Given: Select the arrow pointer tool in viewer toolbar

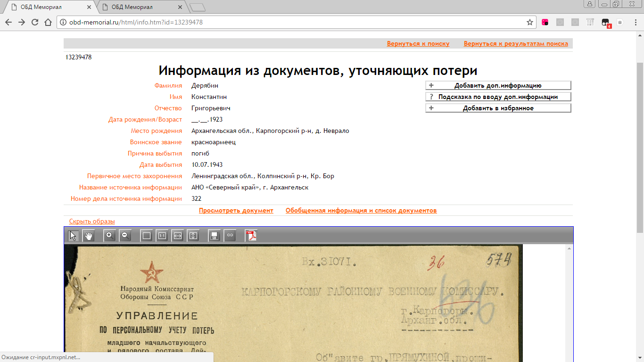Looking at the screenshot, I should click(x=73, y=236).
